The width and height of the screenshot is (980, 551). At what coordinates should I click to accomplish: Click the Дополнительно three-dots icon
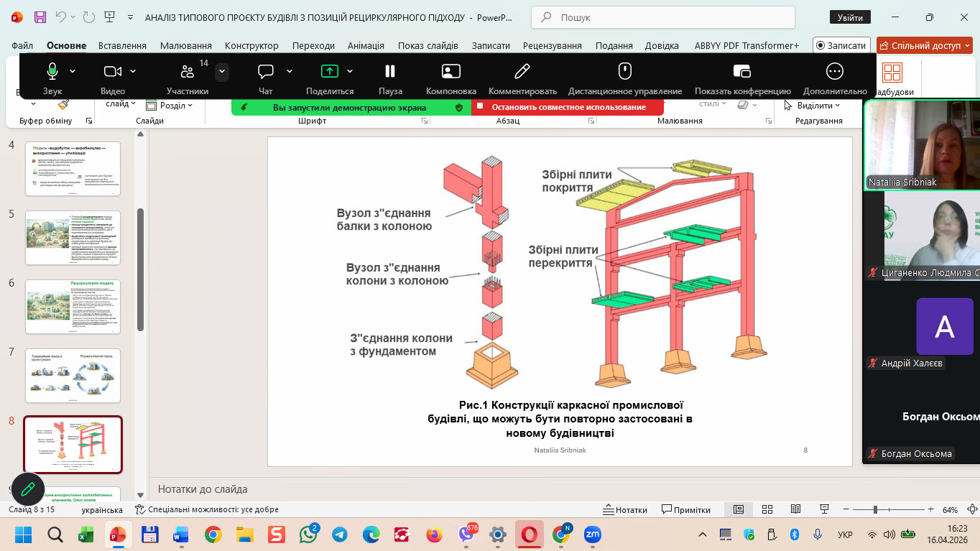point(834,71)
